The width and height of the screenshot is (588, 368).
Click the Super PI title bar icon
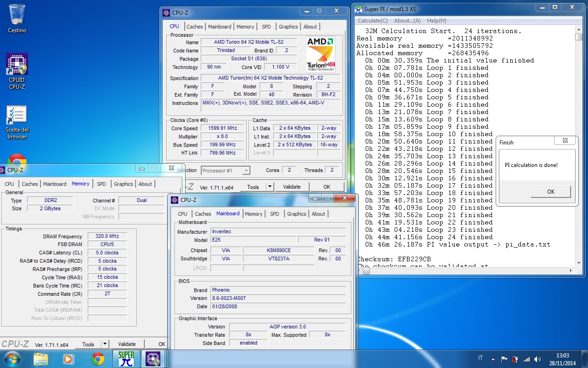[359, 8]
